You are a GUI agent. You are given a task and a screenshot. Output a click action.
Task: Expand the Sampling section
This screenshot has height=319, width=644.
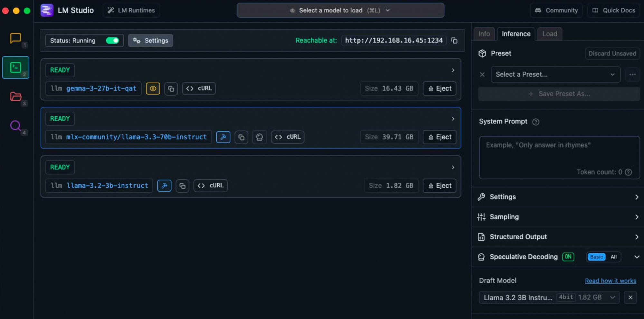pyautogui.click(x=558, y=217)
